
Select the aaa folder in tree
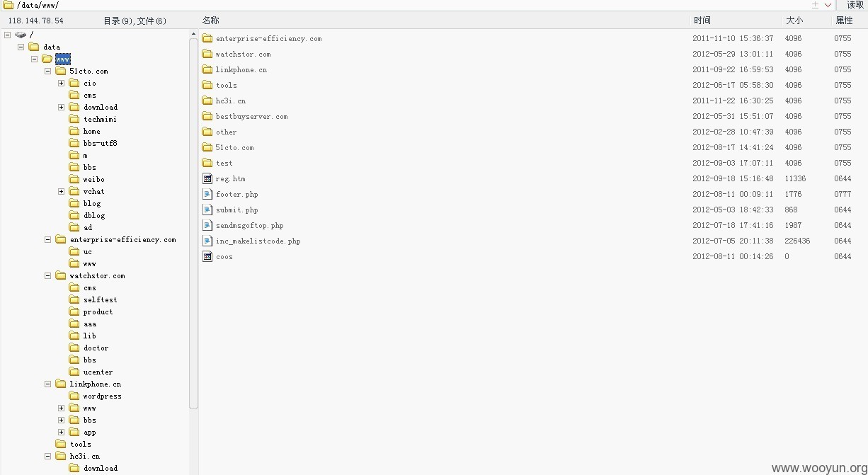90,324
